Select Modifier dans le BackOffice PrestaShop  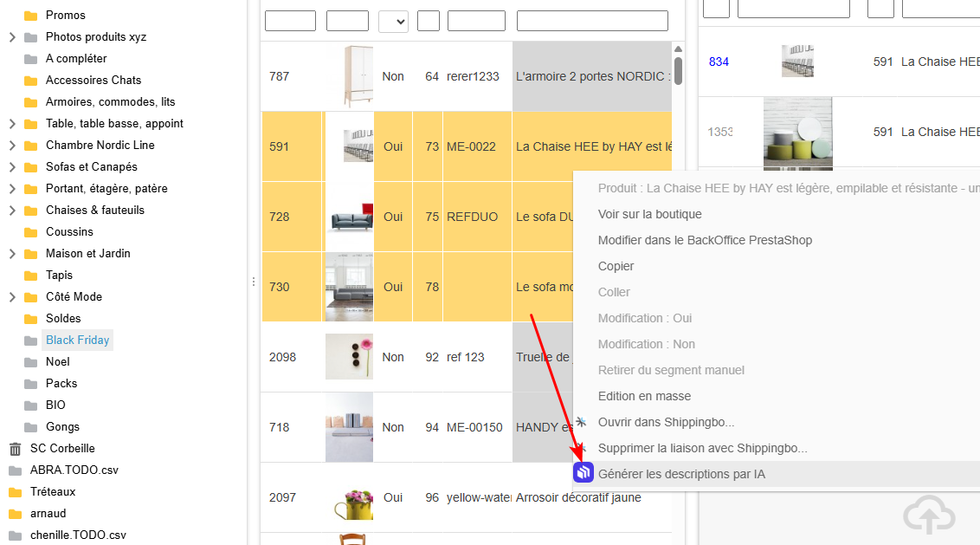(705, 240)
